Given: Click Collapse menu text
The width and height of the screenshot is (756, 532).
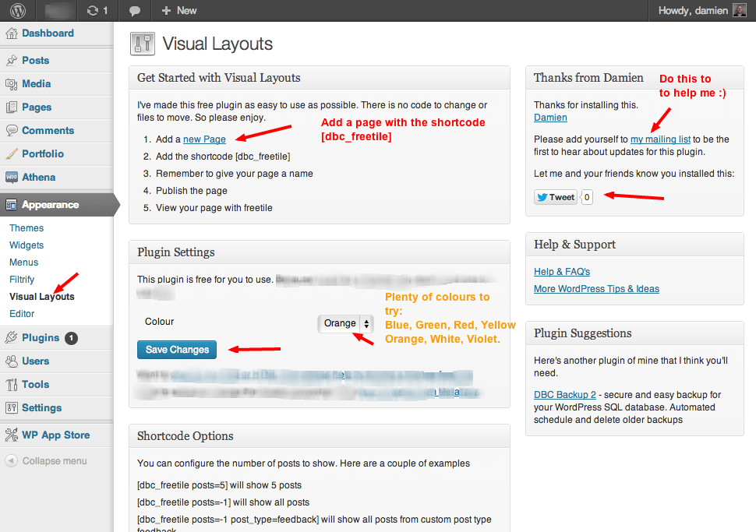Looking at the screenshot, I should (x=55, y=461).
